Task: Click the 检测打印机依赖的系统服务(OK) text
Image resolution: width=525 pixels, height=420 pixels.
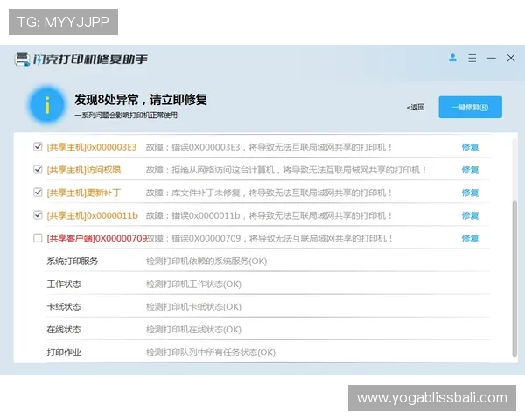Action: (x=206, y=262)
